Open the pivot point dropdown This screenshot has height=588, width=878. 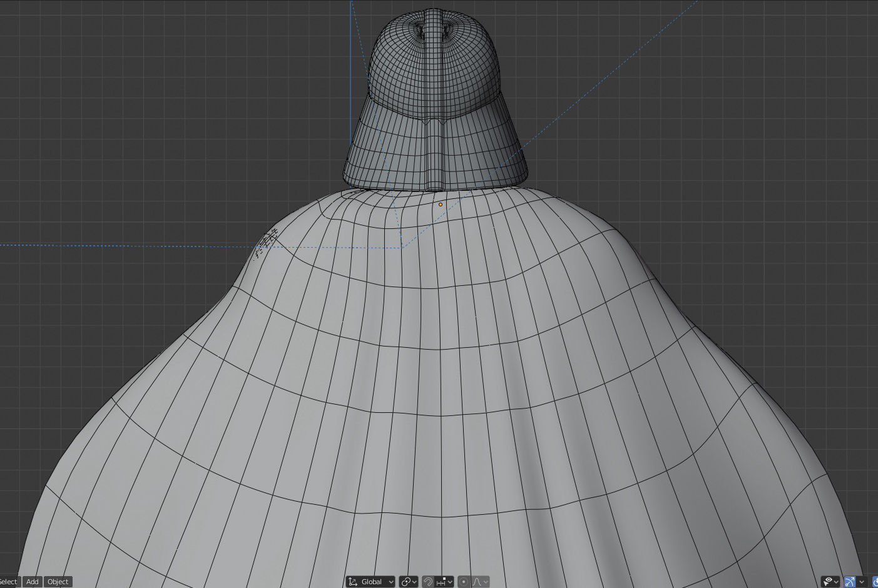pyautogui.click(x=409, y=582)
